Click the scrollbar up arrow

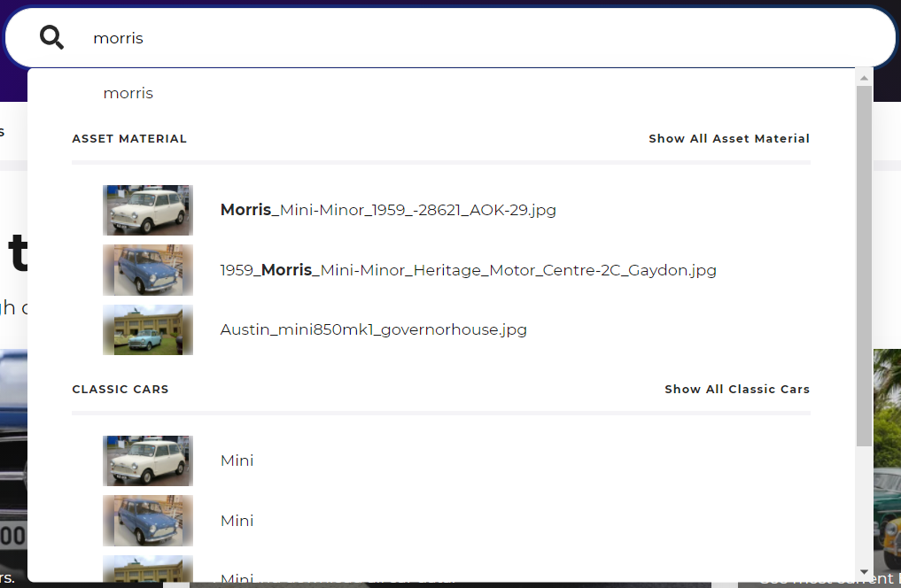pos(864,78)
